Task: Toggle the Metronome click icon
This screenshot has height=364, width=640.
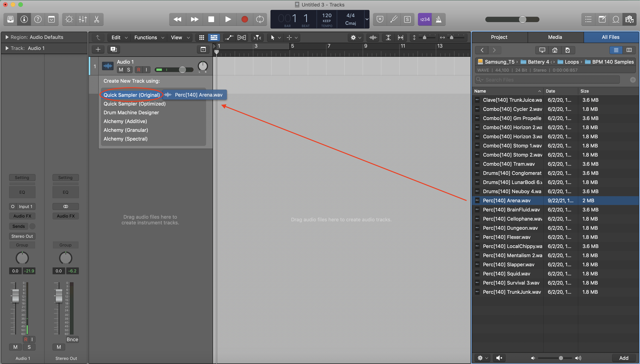Action: coord(438,19)
